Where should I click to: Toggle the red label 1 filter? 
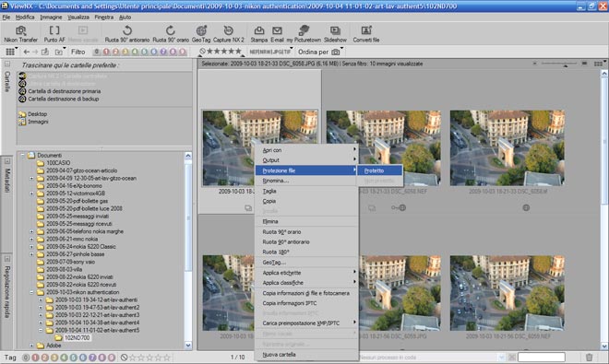coord(106,52)
